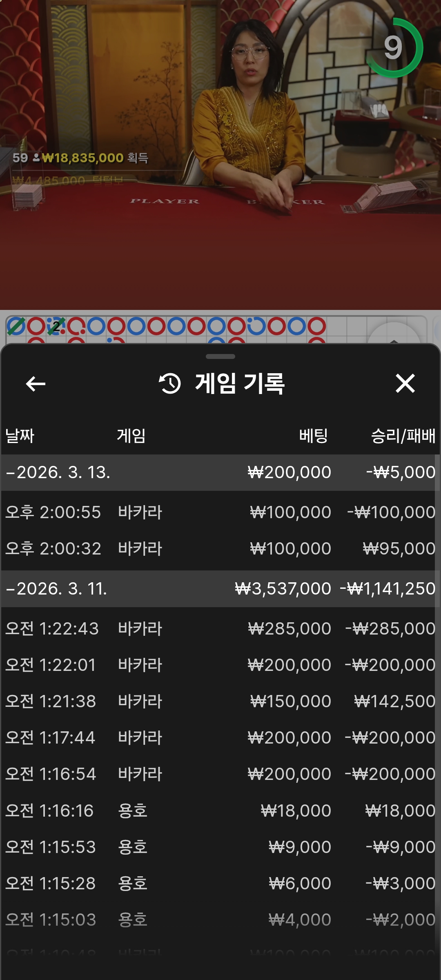Tap the back arrow in game history
Image resolution: width=441 pixels, height=980 pixels.
tap(36, 384)
